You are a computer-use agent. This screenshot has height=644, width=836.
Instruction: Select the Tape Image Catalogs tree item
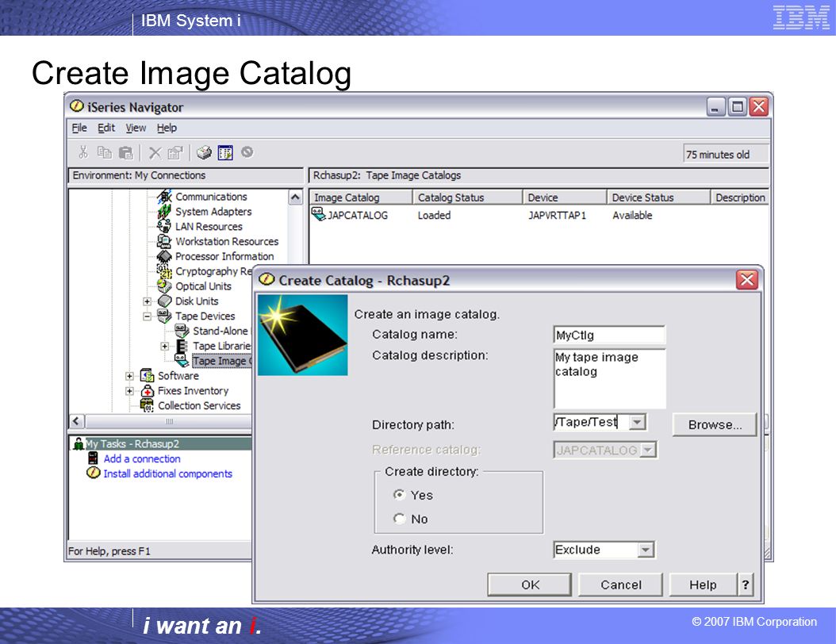(x=222, y=361)
